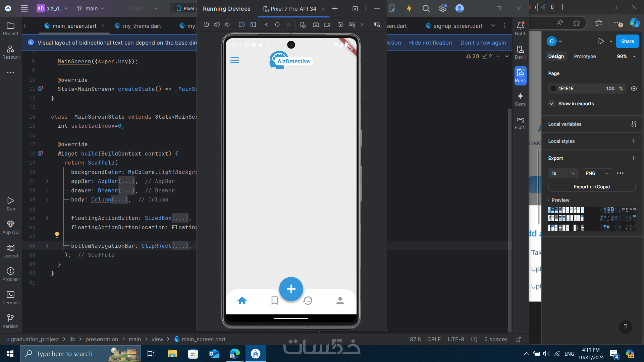Click the 1E1E1E page color swatch
644x362 pixels.
pos(553,88)
